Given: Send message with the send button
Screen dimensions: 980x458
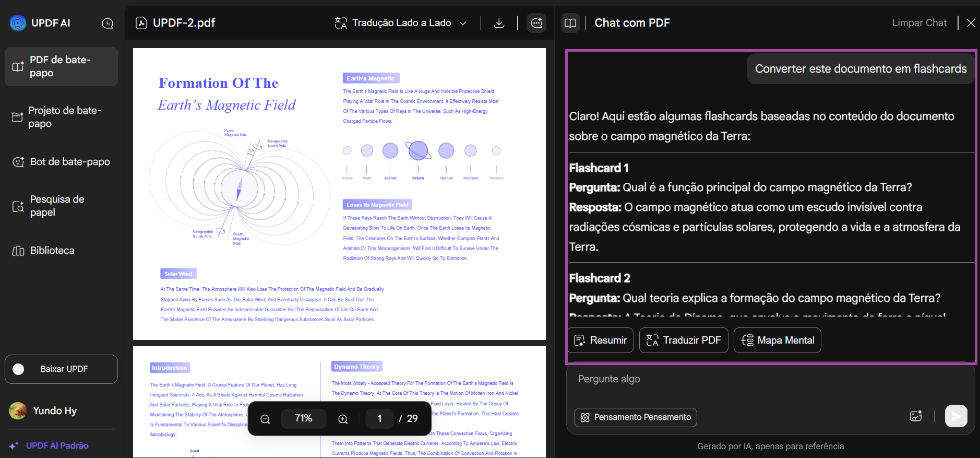Looking at the screenshot, I should 956,416.
